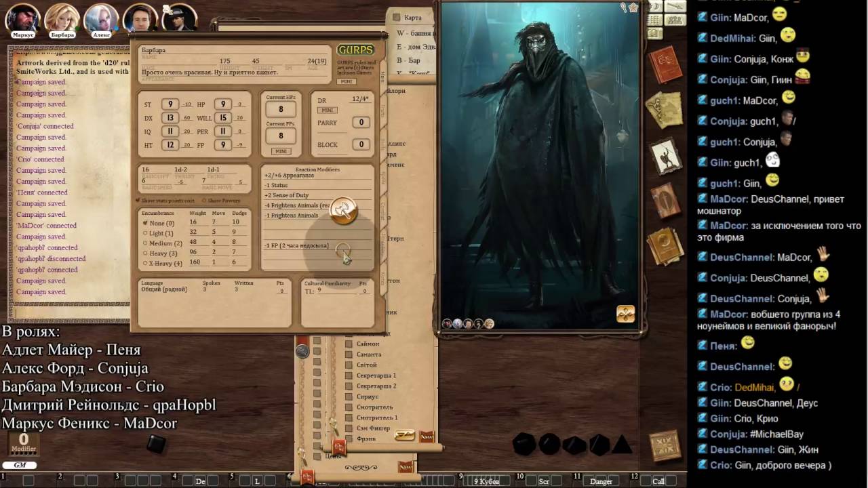Open the red Story book sidebar icon

665,64
